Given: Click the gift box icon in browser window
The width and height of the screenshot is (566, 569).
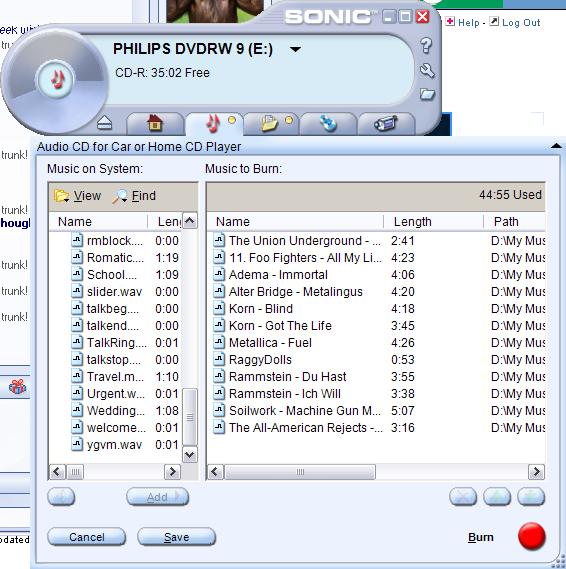Looking at the screenshot, I should [17, 387].
